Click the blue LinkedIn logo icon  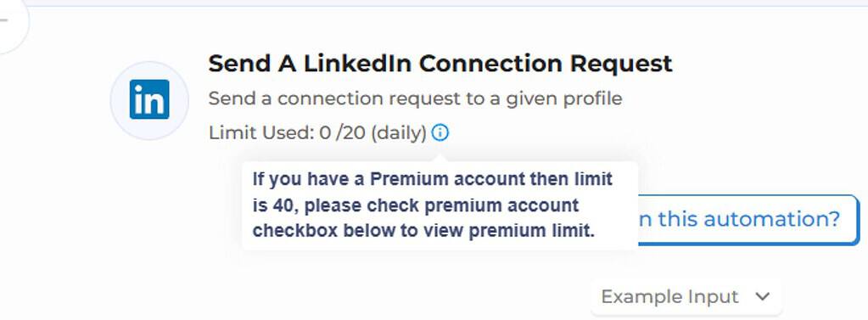(x=149, y=99)
